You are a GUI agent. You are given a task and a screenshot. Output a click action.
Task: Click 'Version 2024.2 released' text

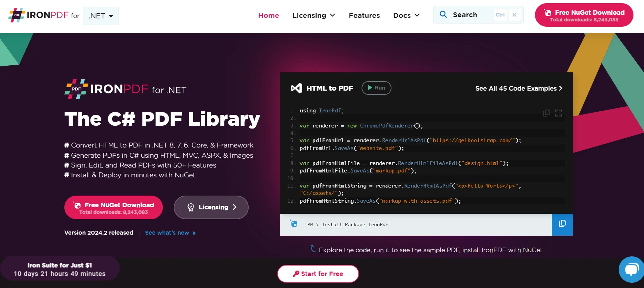[x=99, y=233]
